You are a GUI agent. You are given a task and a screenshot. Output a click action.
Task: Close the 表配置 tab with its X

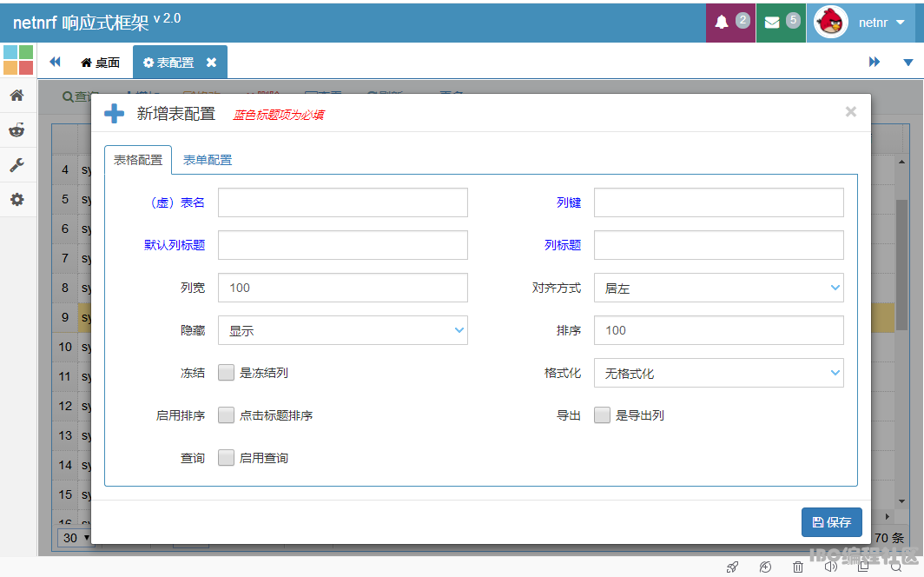pos(211,63)
